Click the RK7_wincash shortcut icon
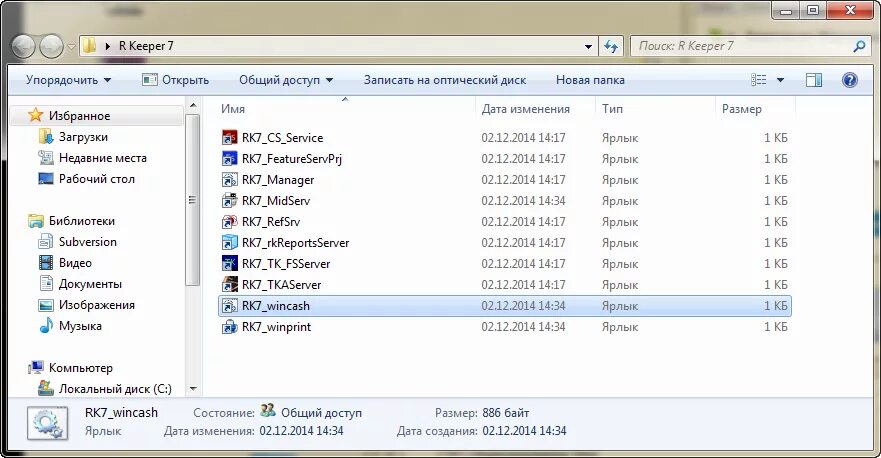This screenshot has height=458, width=881. [229, 306]
